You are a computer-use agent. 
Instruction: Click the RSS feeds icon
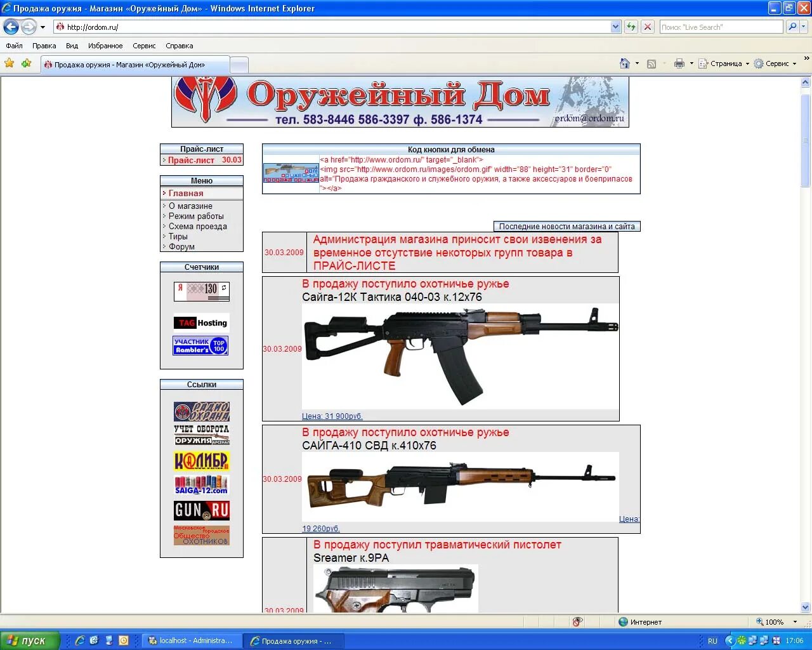click(652, 63)
